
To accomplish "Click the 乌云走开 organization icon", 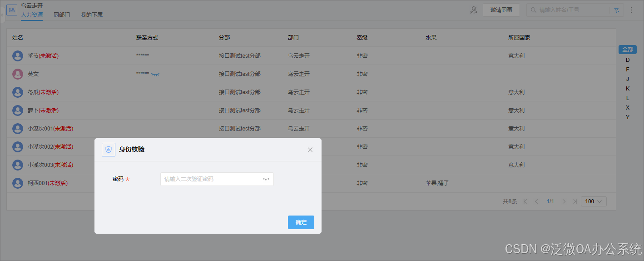I will 12,10.
